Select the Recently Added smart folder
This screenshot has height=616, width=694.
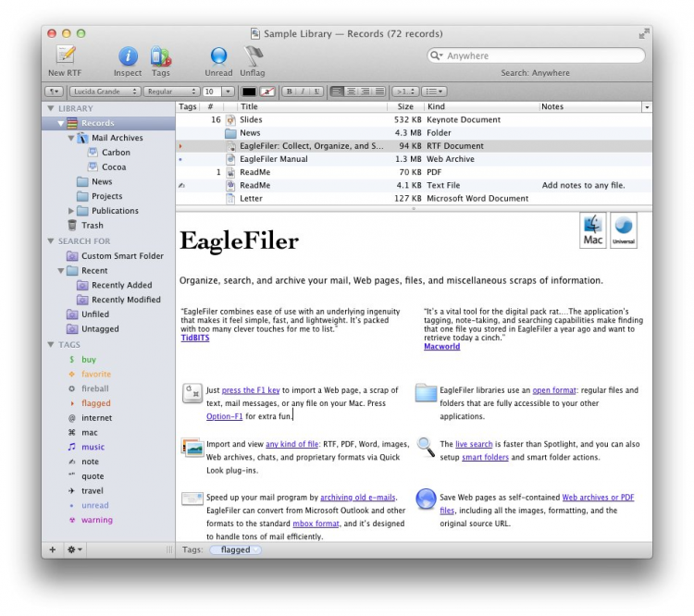coord(122,285)
